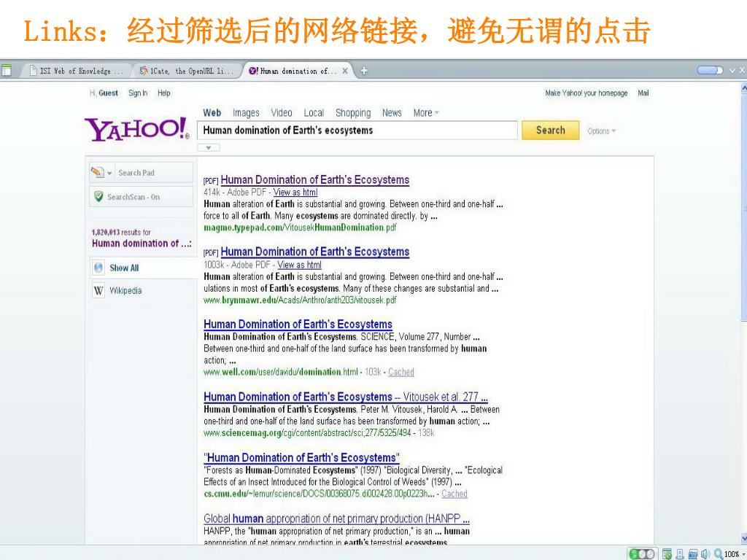
Task: Click View as html for 1003k PDF
Action: 300,265
